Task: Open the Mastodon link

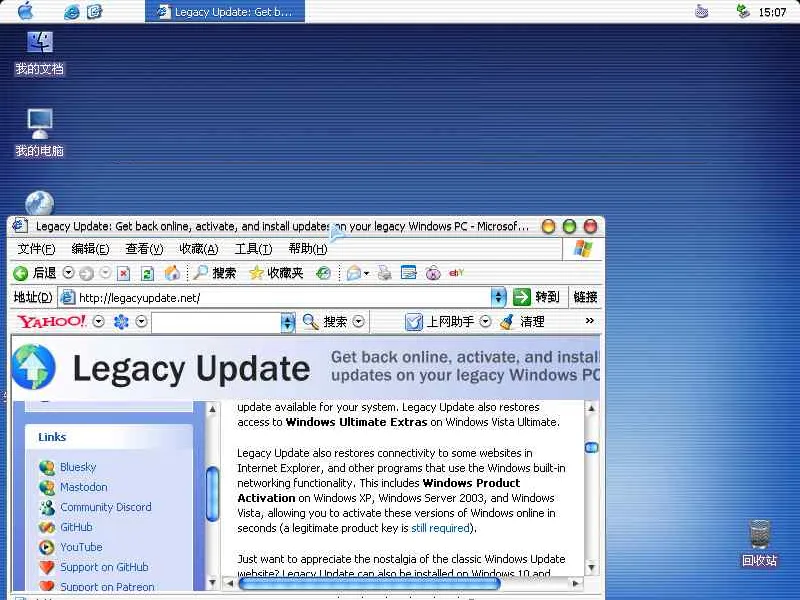Action: (x=84, y=487)
